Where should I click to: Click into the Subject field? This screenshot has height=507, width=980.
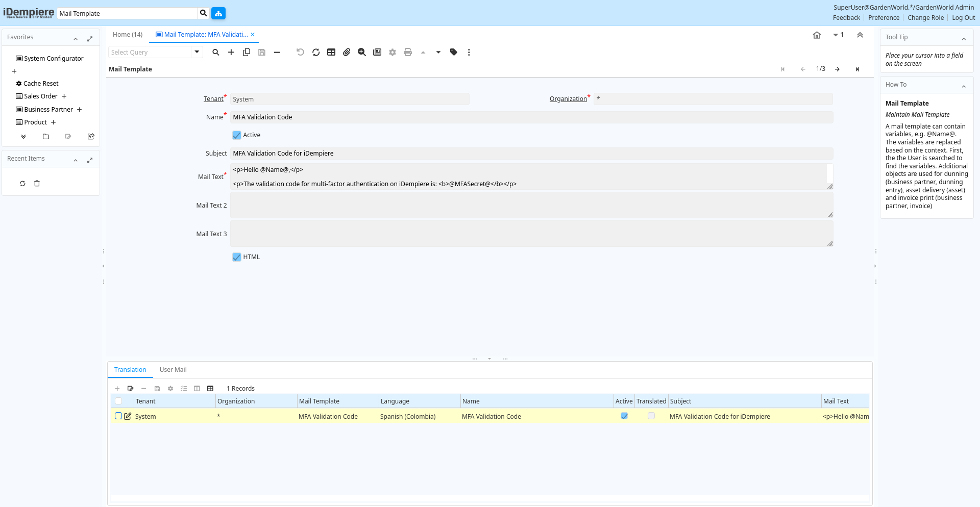coord(531,154)
